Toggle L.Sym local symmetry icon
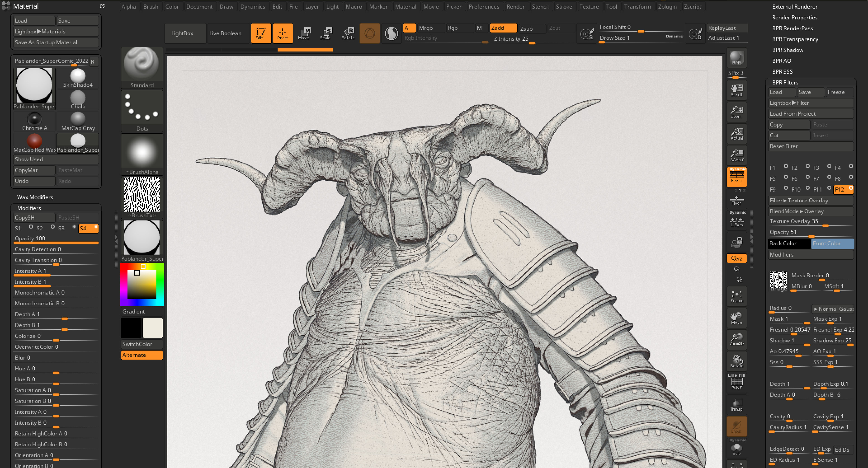Image resolution: width=868 pixels, height=468 pixels. point(737,220)
